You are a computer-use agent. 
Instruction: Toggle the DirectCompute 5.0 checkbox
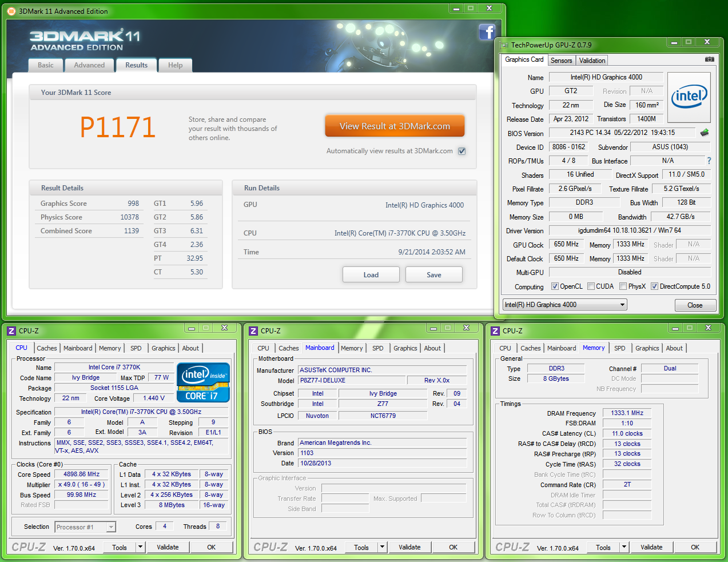tap(654, 286)
